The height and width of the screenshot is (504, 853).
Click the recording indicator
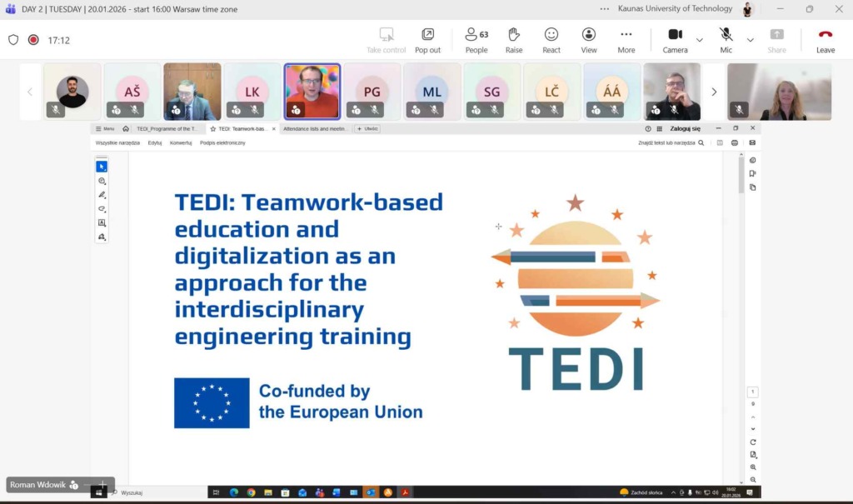[x=33, y=40]
